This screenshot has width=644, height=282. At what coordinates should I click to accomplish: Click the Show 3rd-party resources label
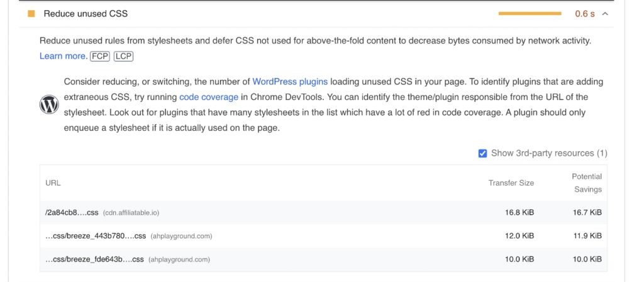(548, 153)
